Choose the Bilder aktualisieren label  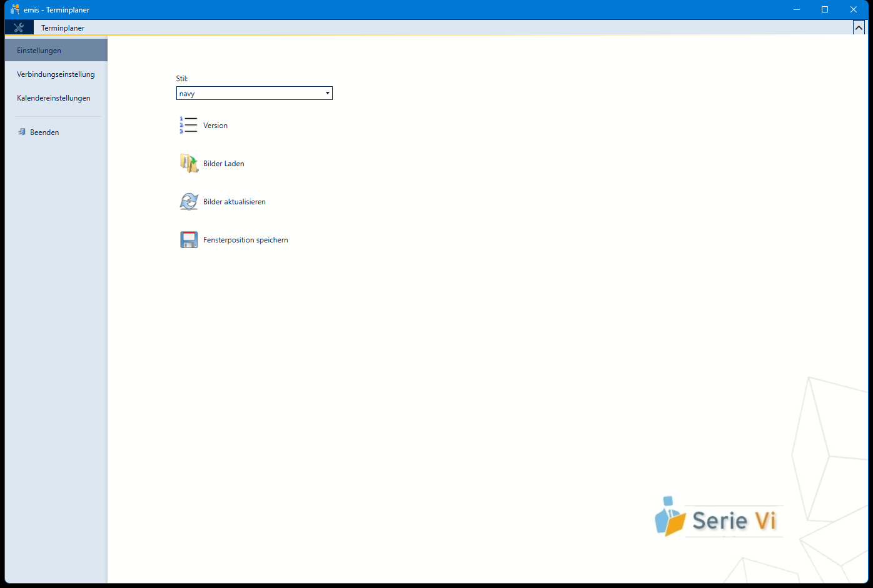pos(235,202)
